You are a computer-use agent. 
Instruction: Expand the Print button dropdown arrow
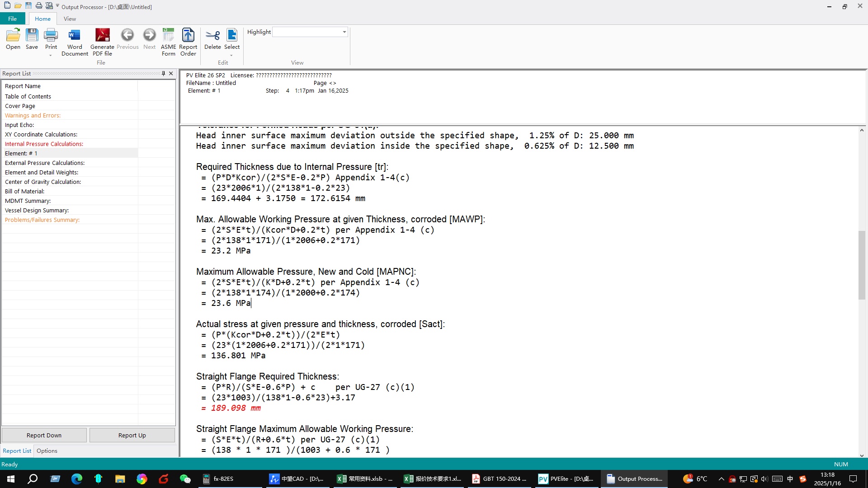(x=51, y=56)
